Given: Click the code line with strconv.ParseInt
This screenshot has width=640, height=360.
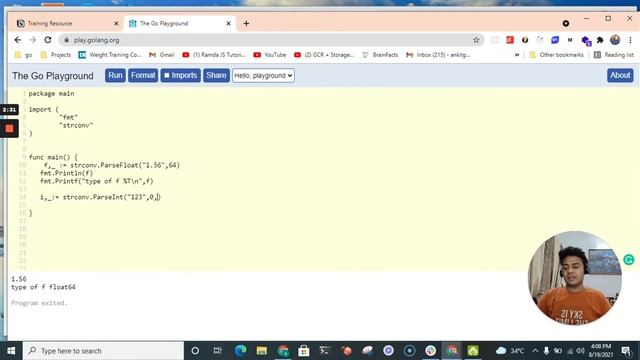Looking at the screenshot, I should click(x=100, y=197).
